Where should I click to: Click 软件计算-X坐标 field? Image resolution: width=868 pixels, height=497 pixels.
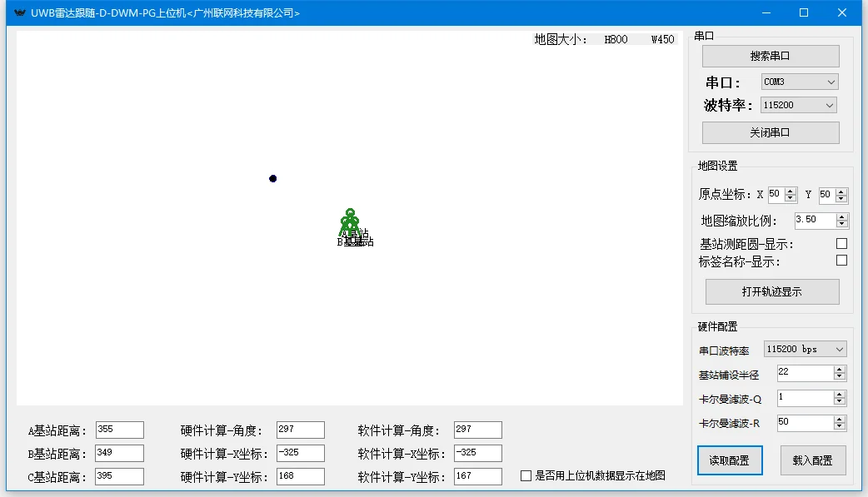[x=477, y=453]
